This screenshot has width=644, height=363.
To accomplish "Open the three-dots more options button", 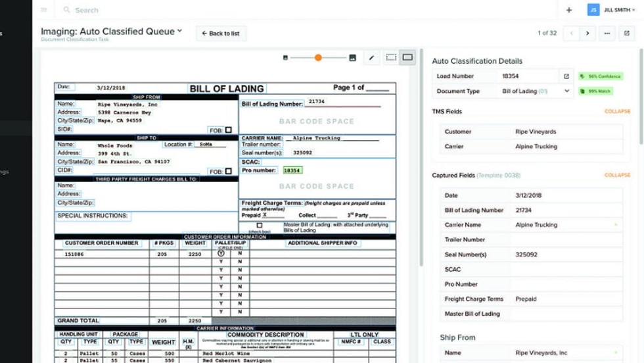I will coord(607,33).
